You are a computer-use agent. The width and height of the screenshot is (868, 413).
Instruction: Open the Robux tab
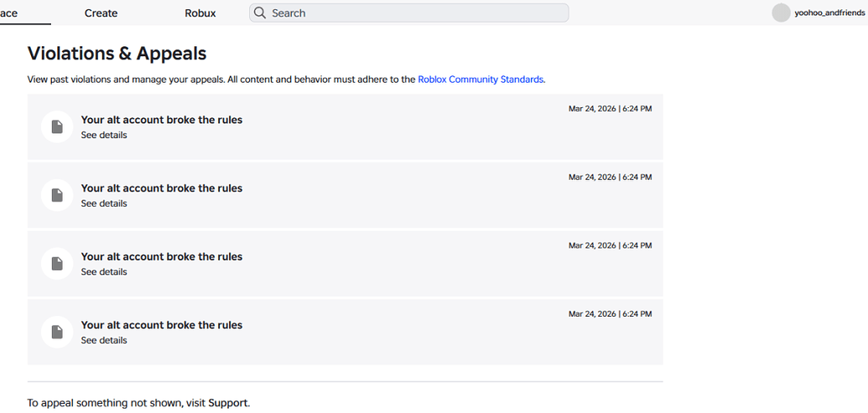coord(200,13)
